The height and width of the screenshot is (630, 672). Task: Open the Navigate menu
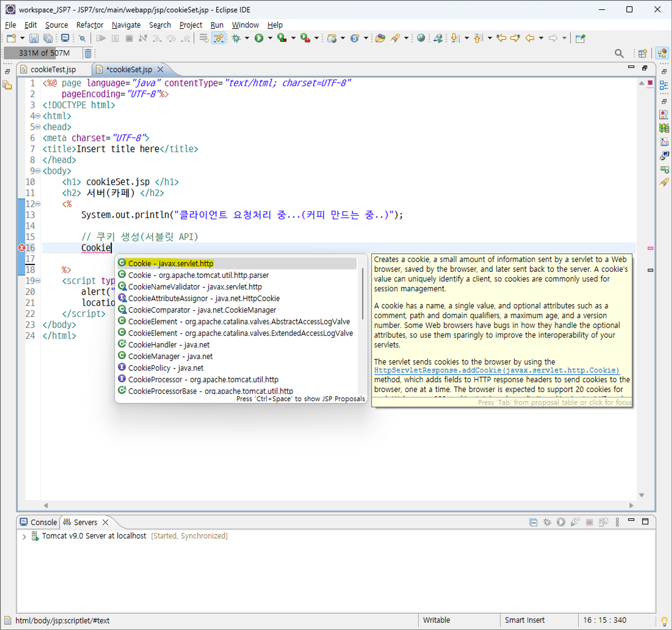tap(126, 25)
